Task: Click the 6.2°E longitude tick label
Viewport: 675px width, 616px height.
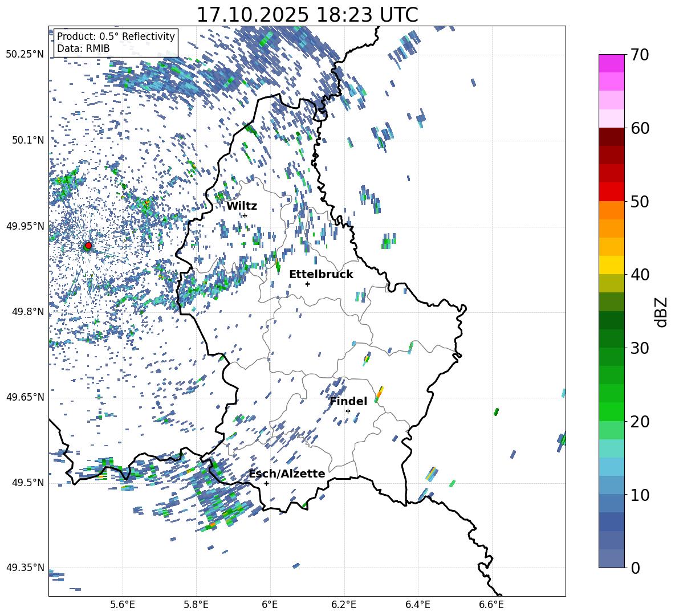Action: coord(344,603)
